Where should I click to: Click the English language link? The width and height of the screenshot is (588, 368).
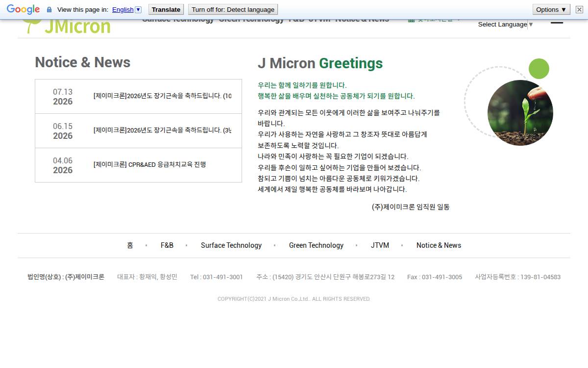[122, 10]
